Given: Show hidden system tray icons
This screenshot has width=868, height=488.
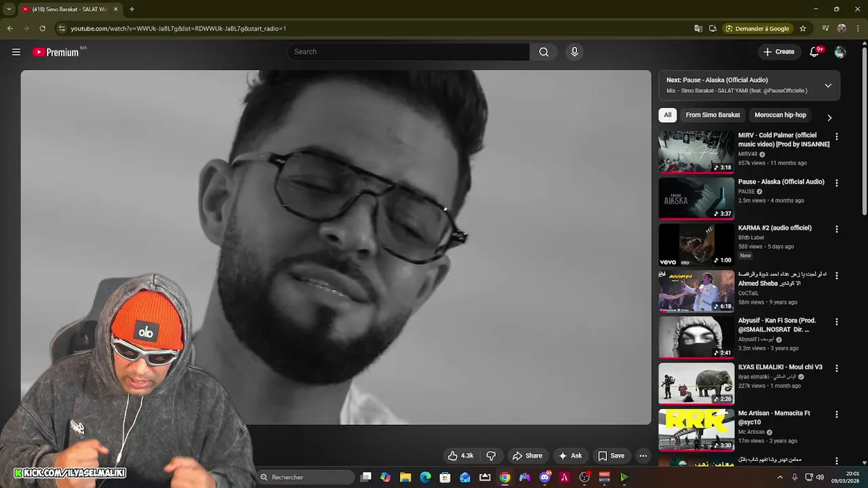Looking at the screenshot, I should (780, 477).
